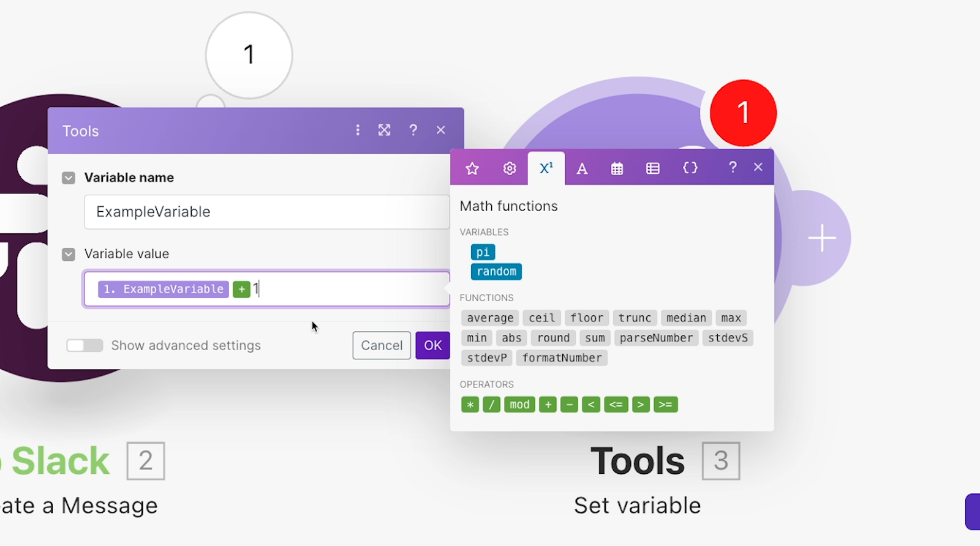Viewport: 980px width, 546px height.
Task: Insert the random variable
Action: click(x=497, y=271)
